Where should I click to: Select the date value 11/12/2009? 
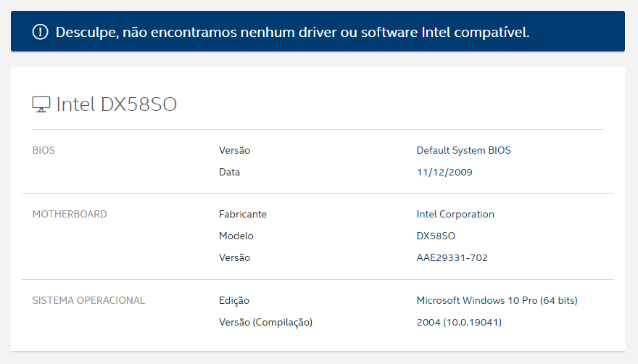click(444, 173)
